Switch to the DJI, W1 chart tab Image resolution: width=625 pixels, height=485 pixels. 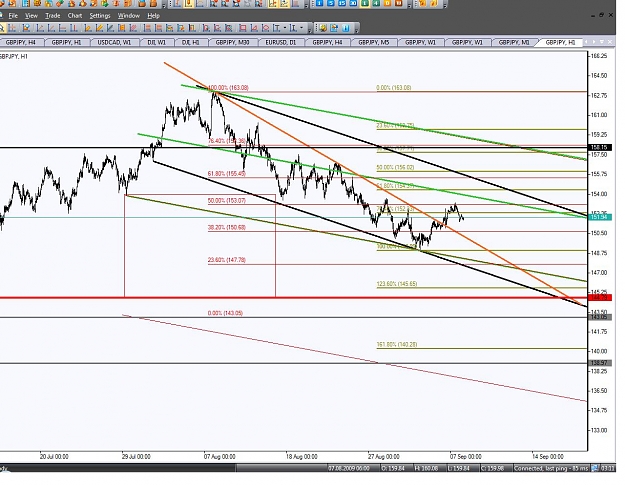click(156, 42)
